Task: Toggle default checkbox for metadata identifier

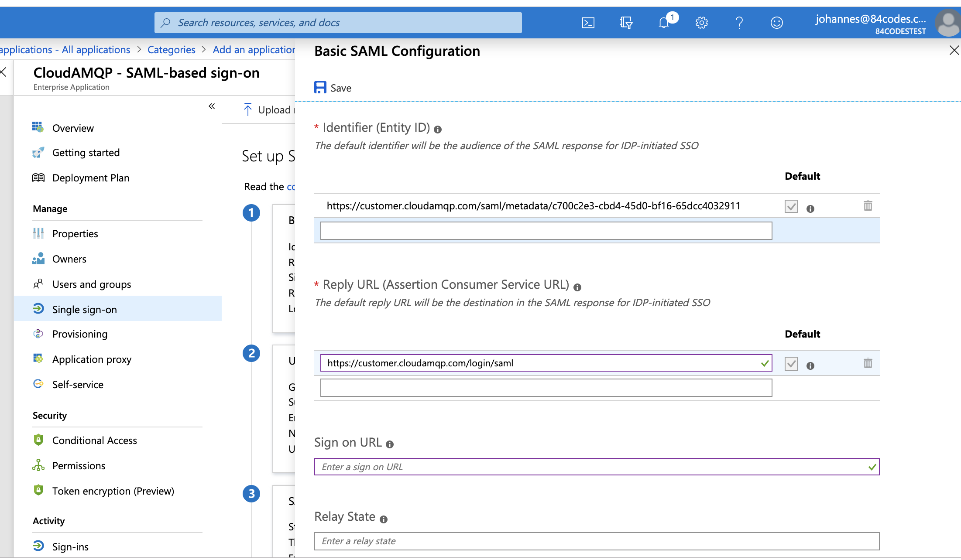Action: [791, 206]
